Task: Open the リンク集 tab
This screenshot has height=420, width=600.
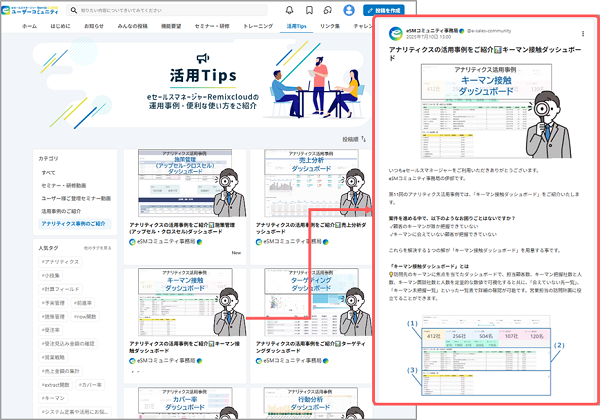Action: 330,26
